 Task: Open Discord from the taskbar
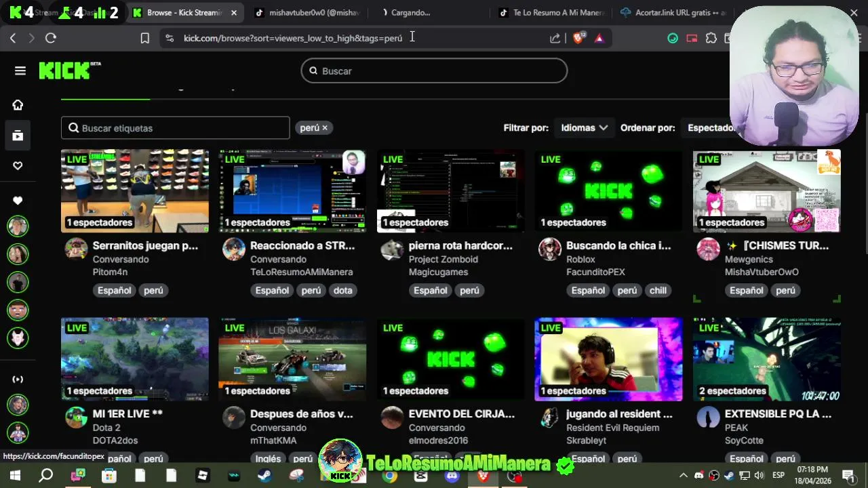(452, 476)
